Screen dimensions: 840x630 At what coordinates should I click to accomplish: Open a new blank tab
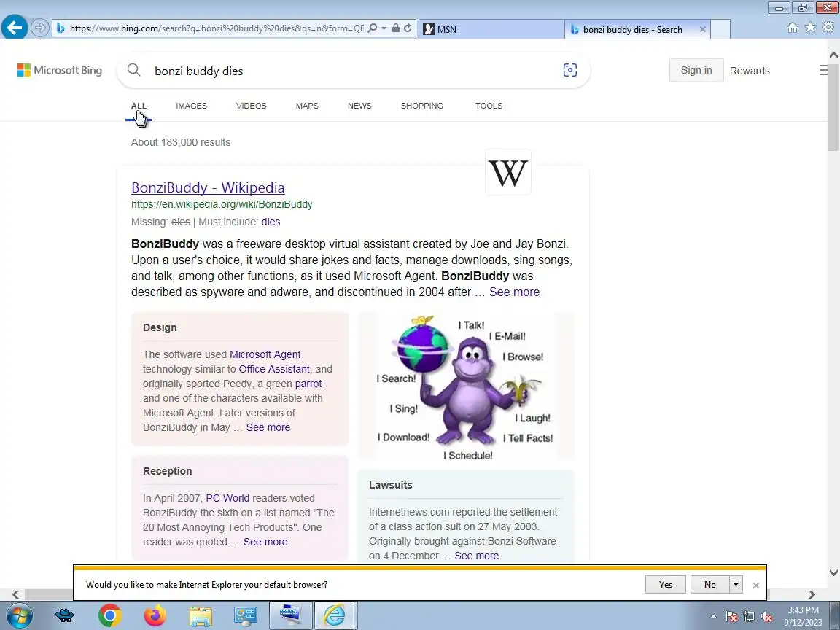[720, 29]
